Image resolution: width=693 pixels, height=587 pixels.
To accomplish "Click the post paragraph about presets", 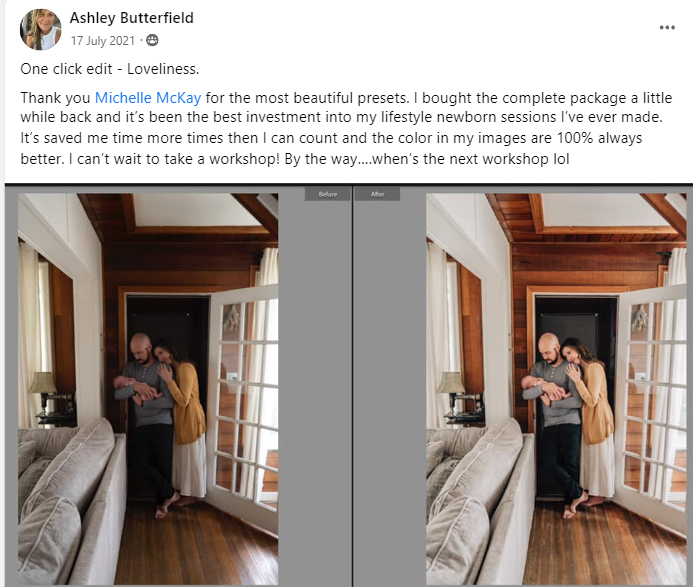I will (346, 128).
